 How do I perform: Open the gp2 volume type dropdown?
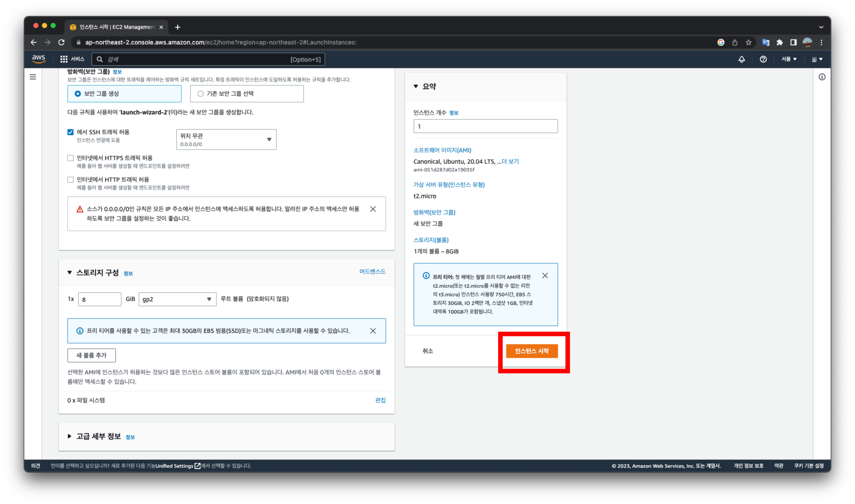pyautogui.click(x=177, y=299)
